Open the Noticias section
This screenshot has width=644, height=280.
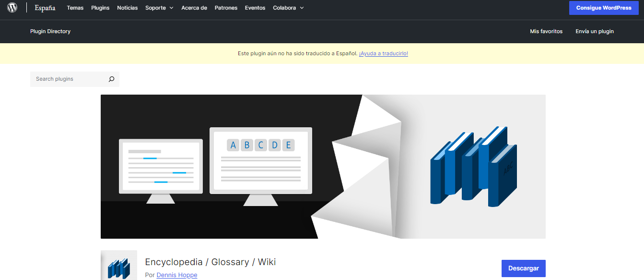127,8
